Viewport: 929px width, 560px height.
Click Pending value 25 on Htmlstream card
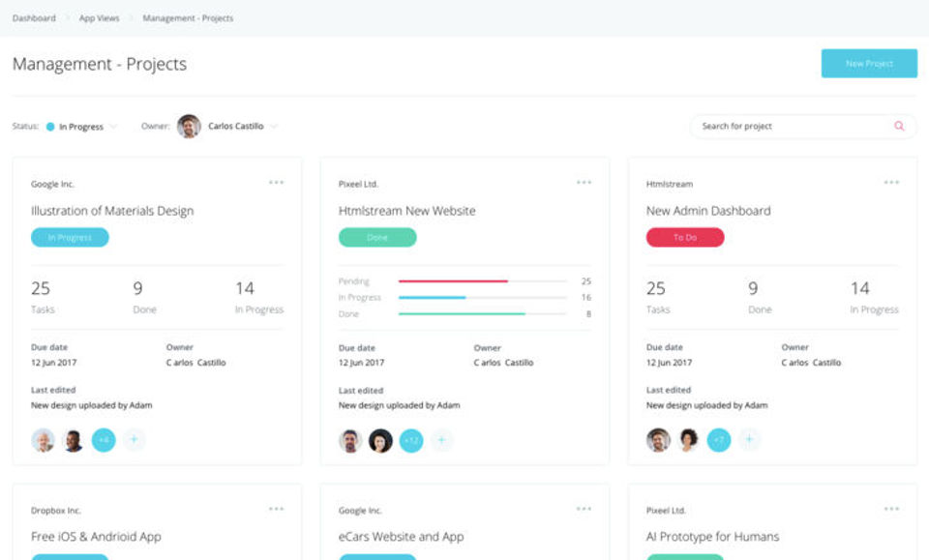pos(586,281)
